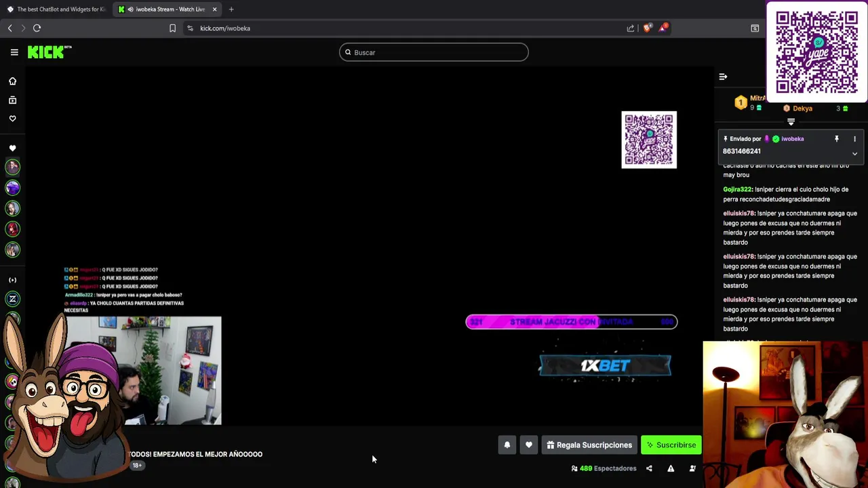Screen dimensions: 868x488
Task: Click the 1XBET banner in stream
Action: pos(605,366)
